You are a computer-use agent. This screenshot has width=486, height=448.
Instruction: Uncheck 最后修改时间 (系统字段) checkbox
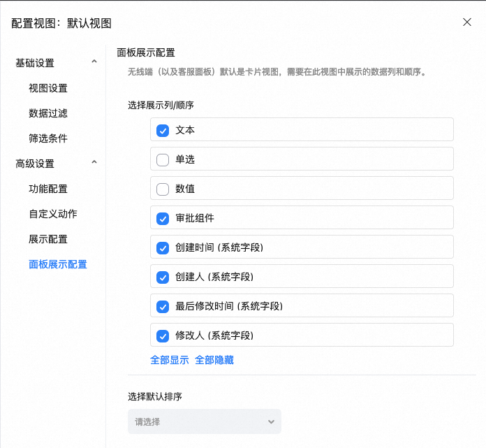click(163, 306)
